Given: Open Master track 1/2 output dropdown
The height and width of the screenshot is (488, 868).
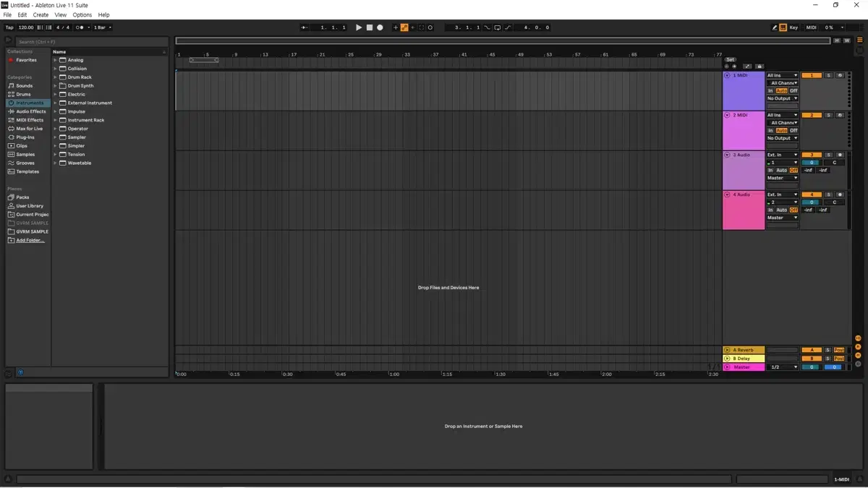Looking at the screenshot, I should click(x=783, y=367).
